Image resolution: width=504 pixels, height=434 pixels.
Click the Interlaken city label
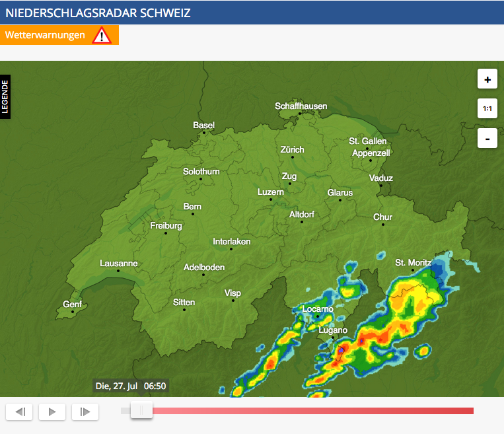[231, 241]
